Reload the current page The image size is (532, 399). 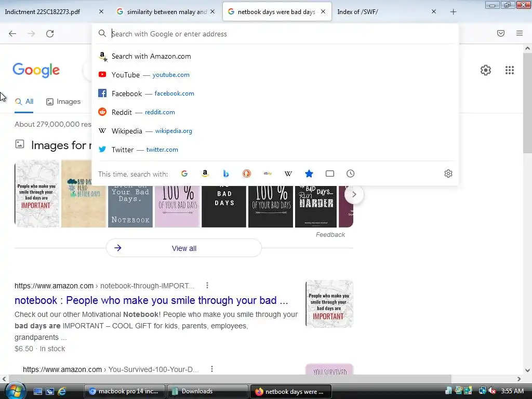[x=50, y=34]
